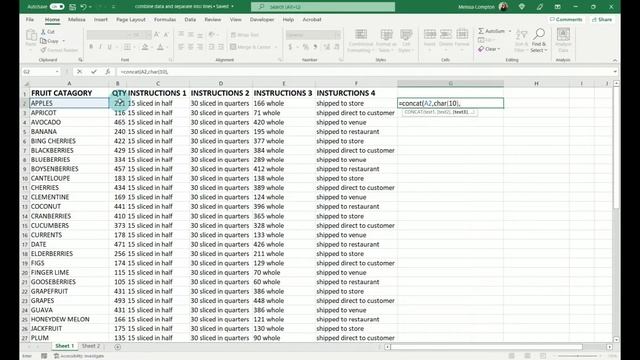Screen dimensions: 640x360
Task: Open Find & Select magnifier menu
Action: pos(539,40)
